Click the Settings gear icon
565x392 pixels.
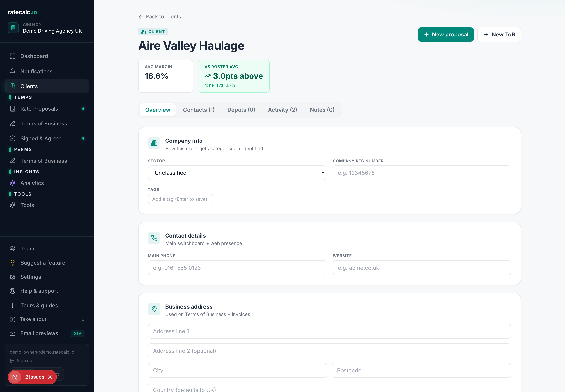(x=13, y=277)
